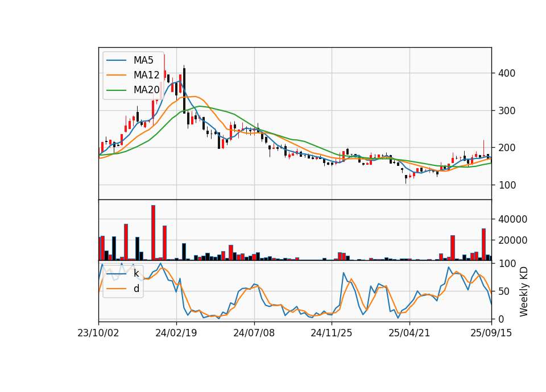Click the MA12 legend label
The width and height of the screenshot is (546, 392).
(x=146, y=75)
